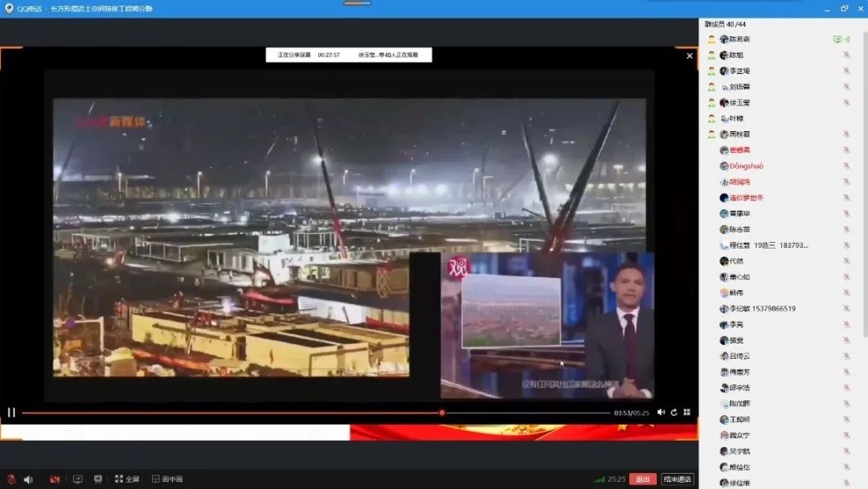The width and height of the screenshot is (868, 489).
Task: Click the member list scrollbar
Action: pos(864,185)
